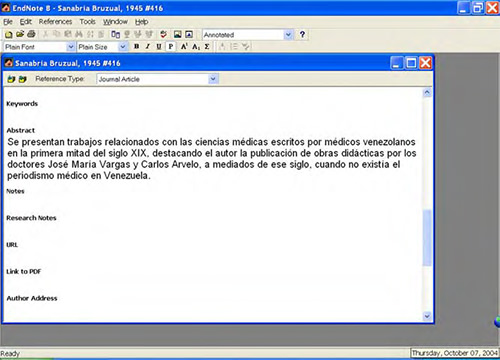Click the Research Notes field label
The image size is (500, 360).
[x=31, y=218]
